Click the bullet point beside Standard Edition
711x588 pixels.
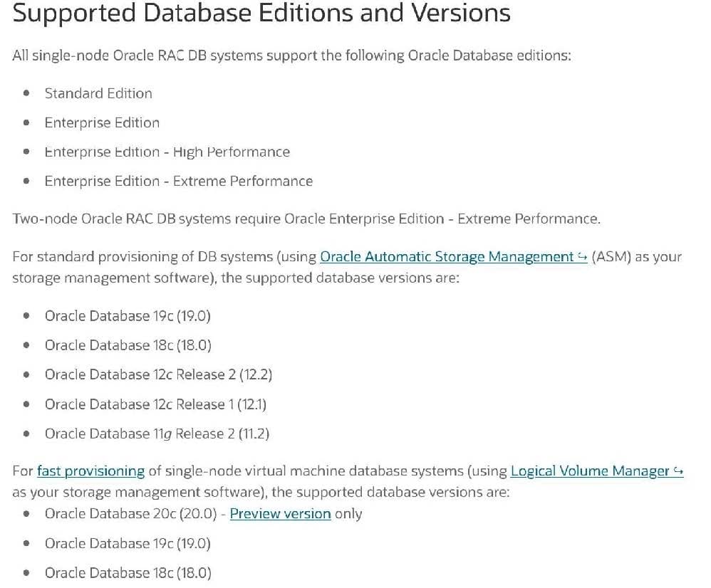(x=26, y=93)
